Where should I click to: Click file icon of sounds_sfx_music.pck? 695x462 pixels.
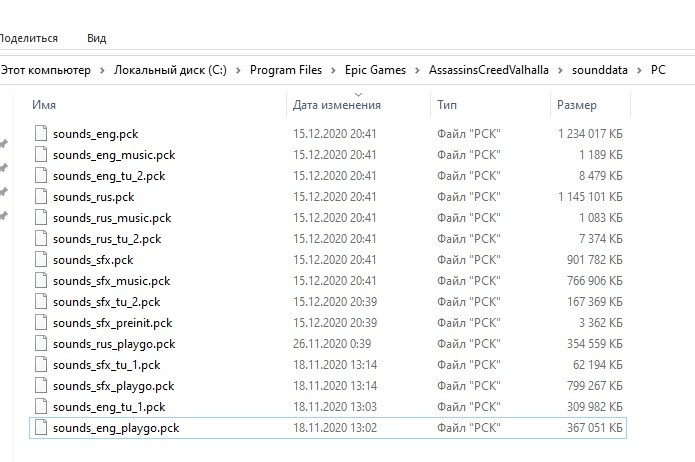pos(41,280)
